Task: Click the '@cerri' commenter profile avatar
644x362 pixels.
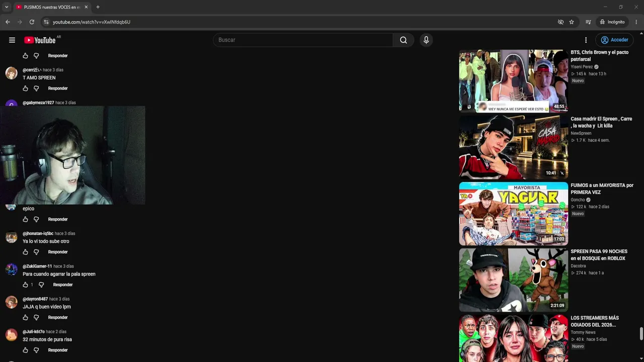Action: [11, 73]
